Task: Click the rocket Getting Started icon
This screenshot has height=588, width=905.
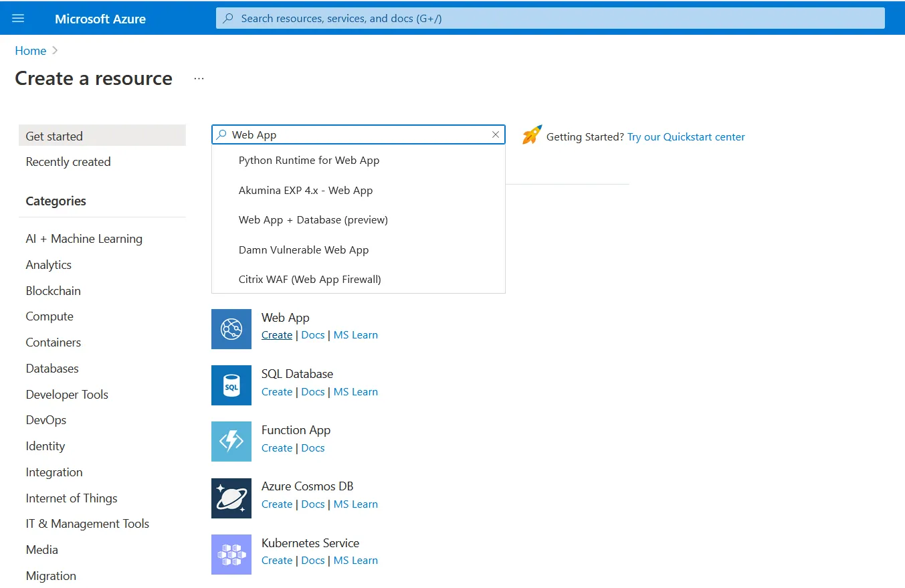Action: 530,136
